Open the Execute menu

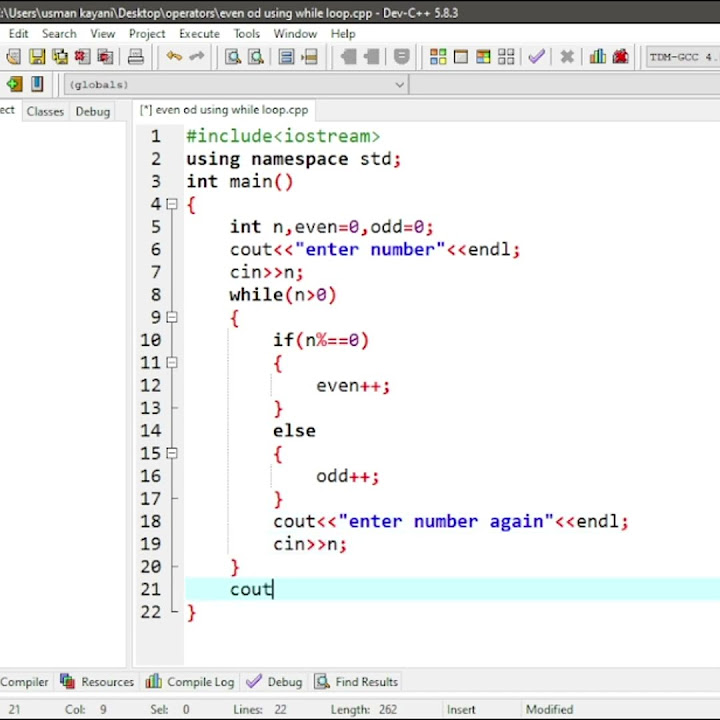pos(199,34)
